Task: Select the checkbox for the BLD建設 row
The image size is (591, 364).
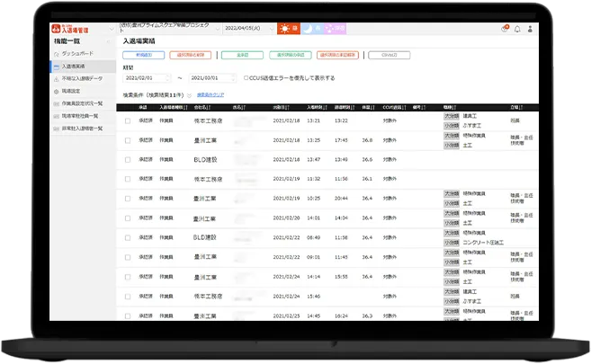Action: click(x=128, y=159)
